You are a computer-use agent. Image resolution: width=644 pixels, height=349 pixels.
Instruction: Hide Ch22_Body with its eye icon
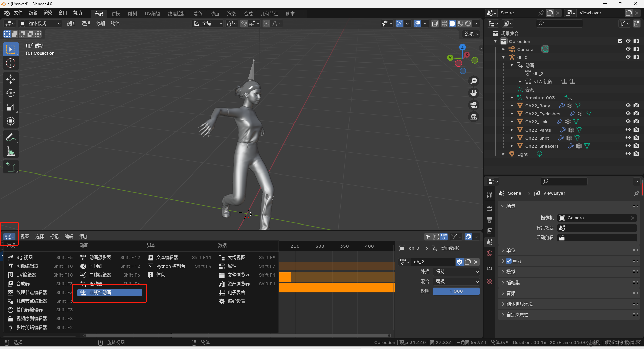(x=628, y=105)
